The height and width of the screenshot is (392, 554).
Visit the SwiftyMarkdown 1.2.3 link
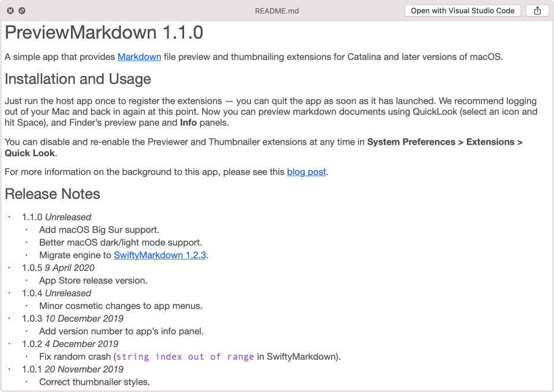[160, 255]
